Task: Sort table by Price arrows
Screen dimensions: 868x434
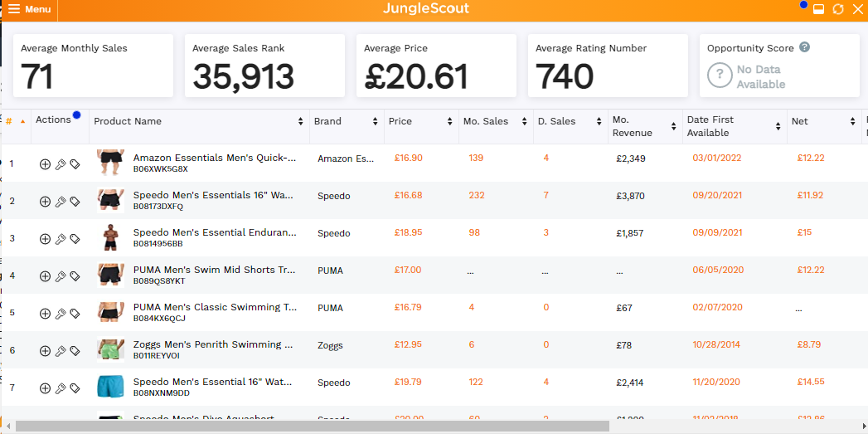Action: click(449, 121)
